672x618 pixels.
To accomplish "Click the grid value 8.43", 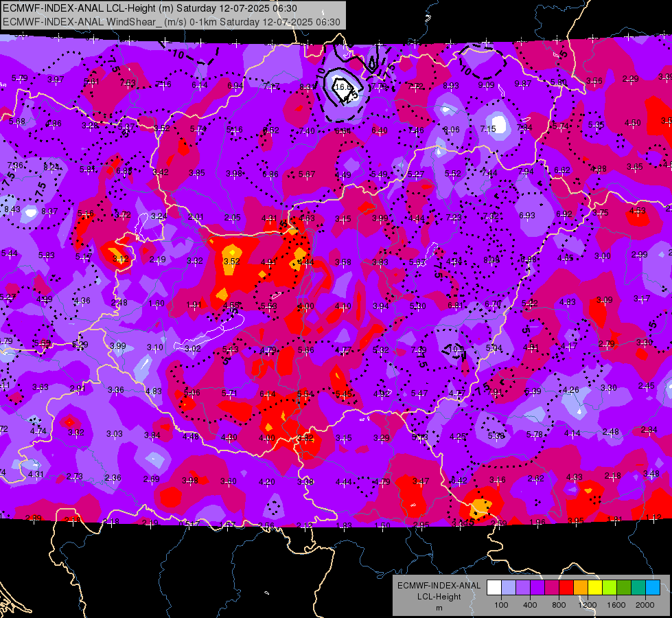I will click(12, 209).
